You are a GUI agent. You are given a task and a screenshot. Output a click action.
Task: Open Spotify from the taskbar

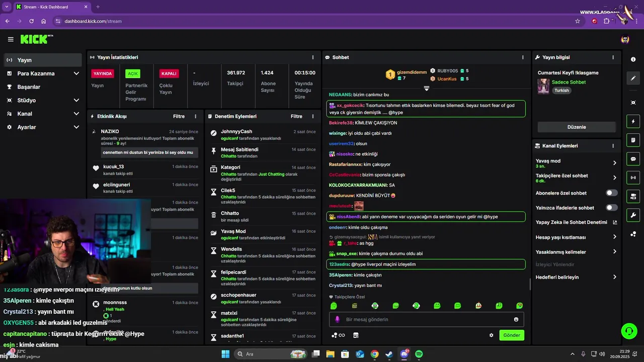pos(419,354)
